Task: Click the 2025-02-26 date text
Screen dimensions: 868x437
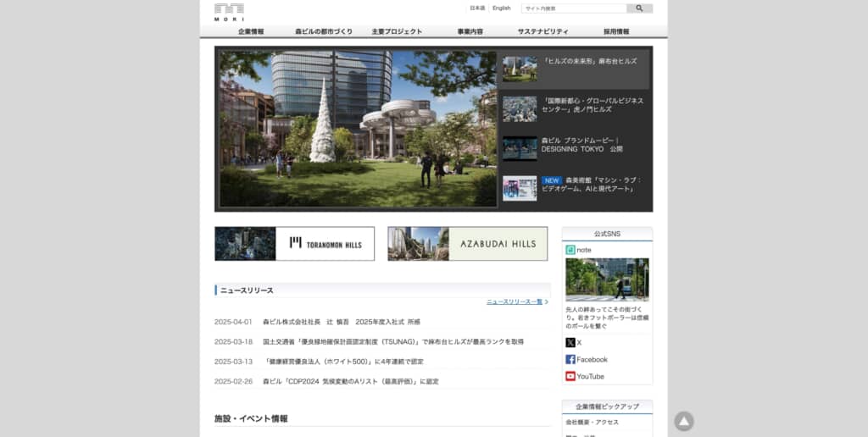Action: point(233,382)
